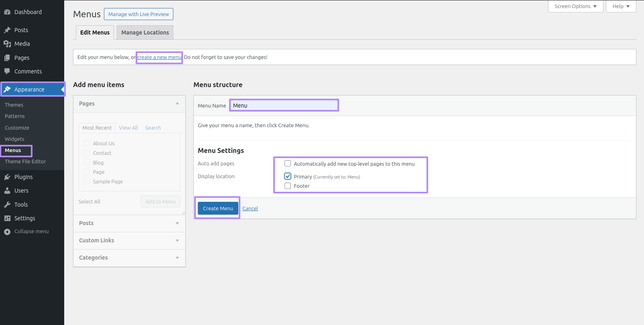Image resolution: width=644 pixels, height=325 pixels.
Task: Click the Posts pushpin icon
Action: (x=7, y=30)
